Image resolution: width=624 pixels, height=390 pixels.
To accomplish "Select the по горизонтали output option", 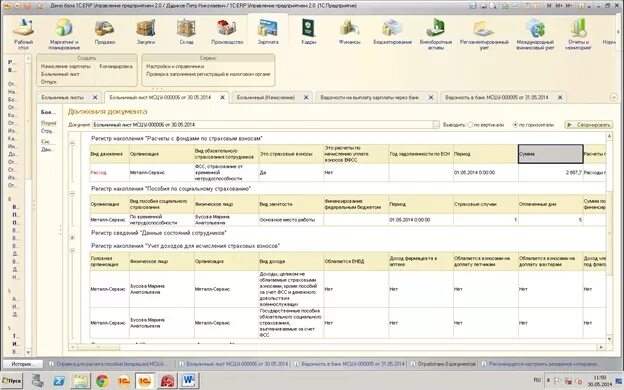I will (515, 125).
